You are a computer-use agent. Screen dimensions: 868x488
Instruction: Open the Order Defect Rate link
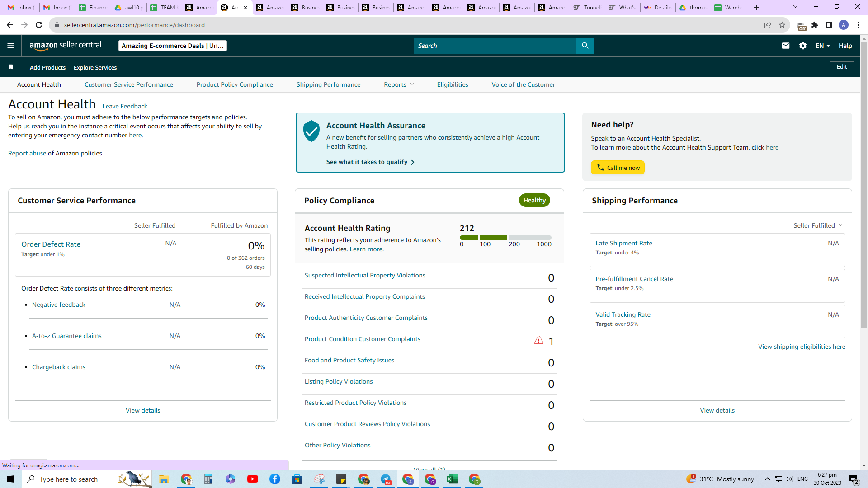(x=51, y=244)
